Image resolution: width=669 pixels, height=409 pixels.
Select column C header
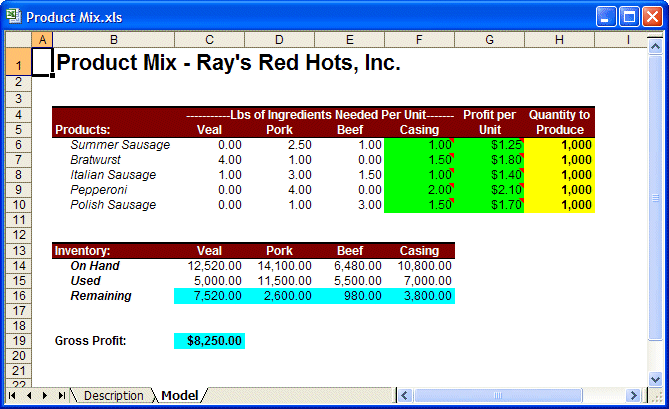coord(209,40)
